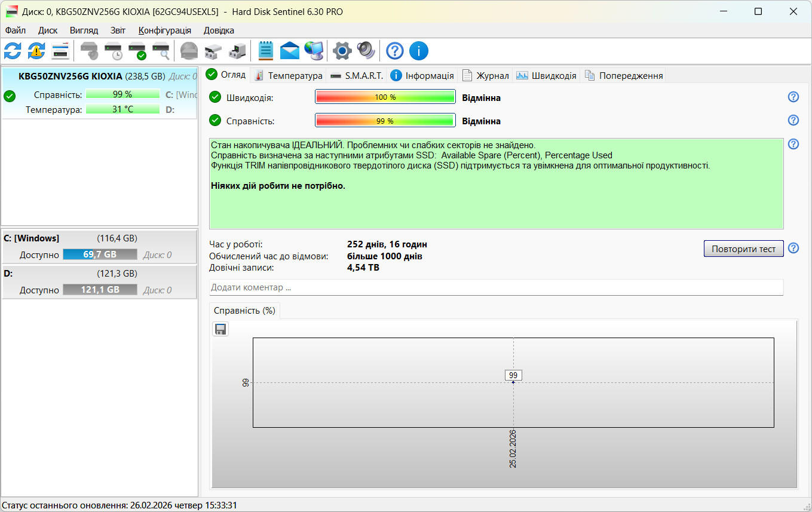Screen dimensions: 812x512
Task: Click the disk icon with green checkmark
Action: (137, 51)
